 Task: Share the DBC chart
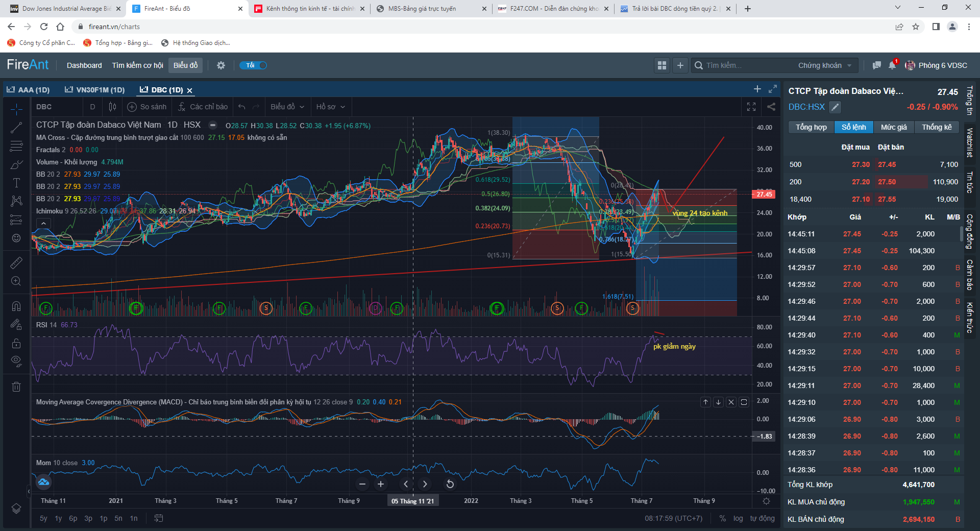(771, 107)
